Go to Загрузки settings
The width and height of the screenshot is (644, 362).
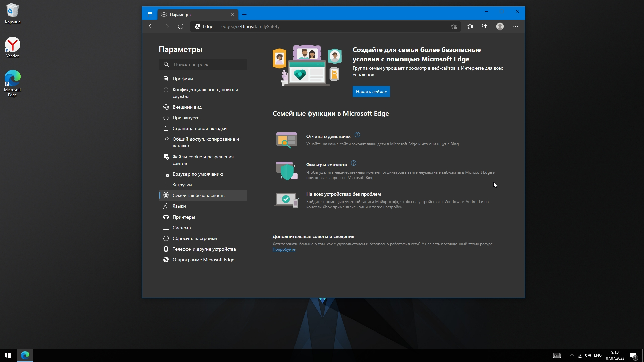[x=182, y=185]
